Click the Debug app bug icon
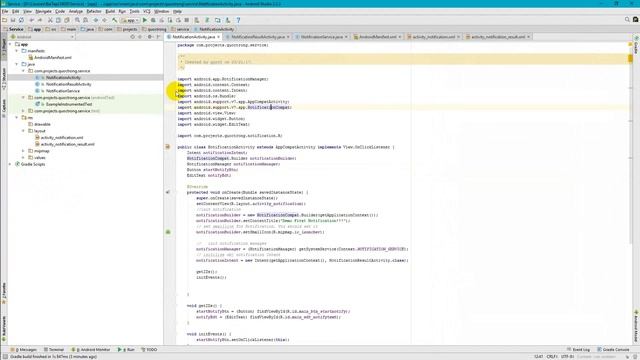 tap(153, 20)
